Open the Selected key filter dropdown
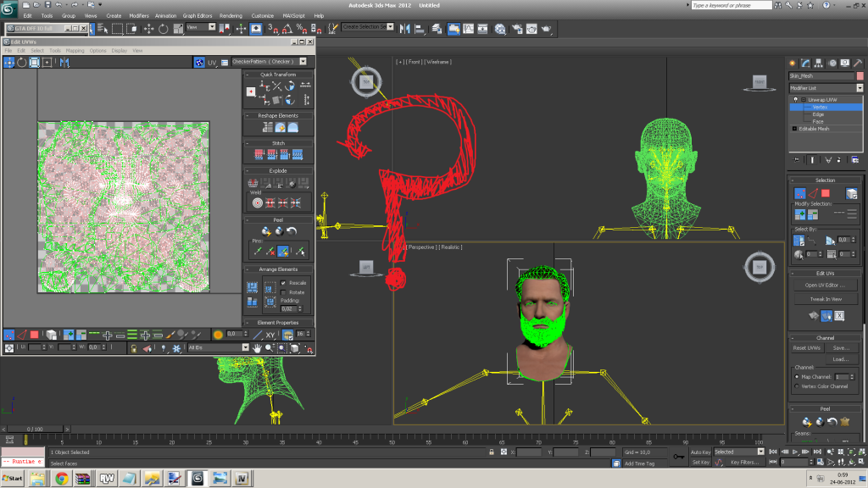The height and width of the screenshot is (488, 868). pos(760,452)
